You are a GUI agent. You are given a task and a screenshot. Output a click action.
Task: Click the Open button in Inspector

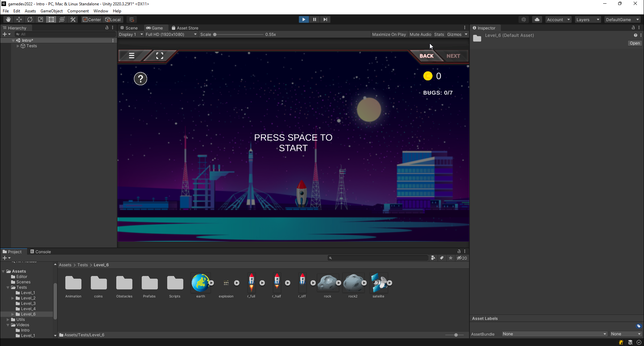pyautogui.click(x=635, y=43)
